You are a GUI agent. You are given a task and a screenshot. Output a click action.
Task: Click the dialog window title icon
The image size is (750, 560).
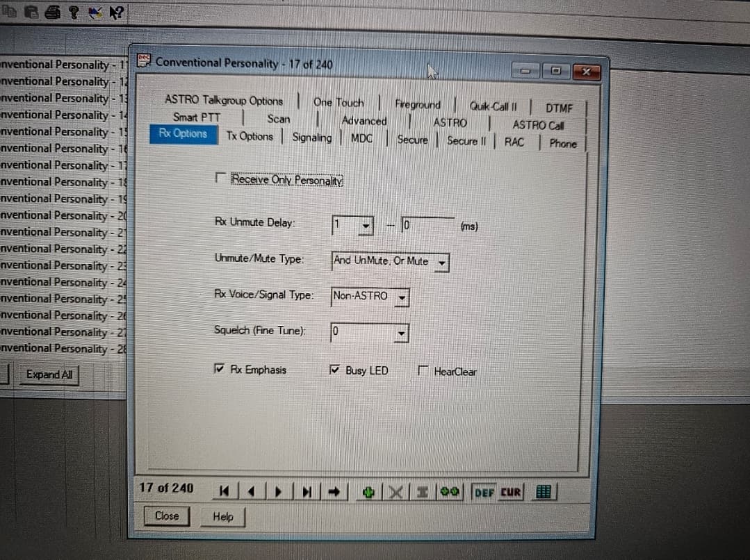[x=144, y=61]
